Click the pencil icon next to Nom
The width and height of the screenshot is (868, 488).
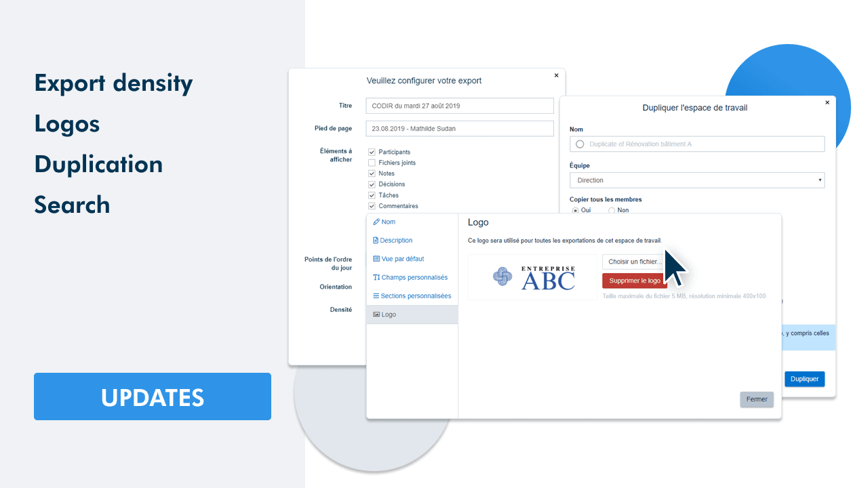pyautogui.click(x=376, y=222)
